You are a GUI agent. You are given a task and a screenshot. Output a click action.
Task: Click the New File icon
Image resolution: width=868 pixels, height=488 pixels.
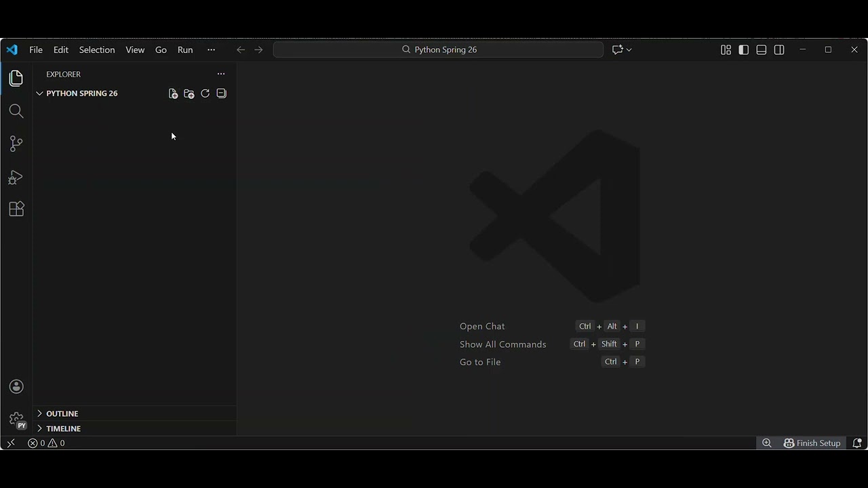click(173, 94)
